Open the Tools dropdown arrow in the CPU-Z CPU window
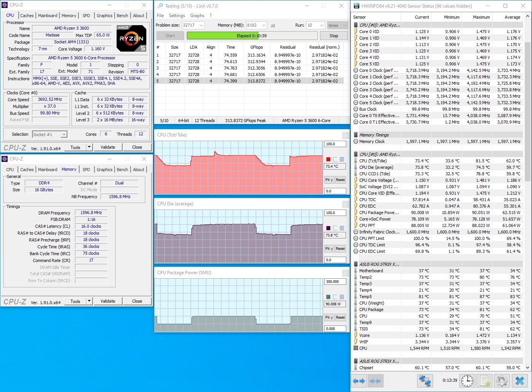The image size is (532, 392). (89, 147)
